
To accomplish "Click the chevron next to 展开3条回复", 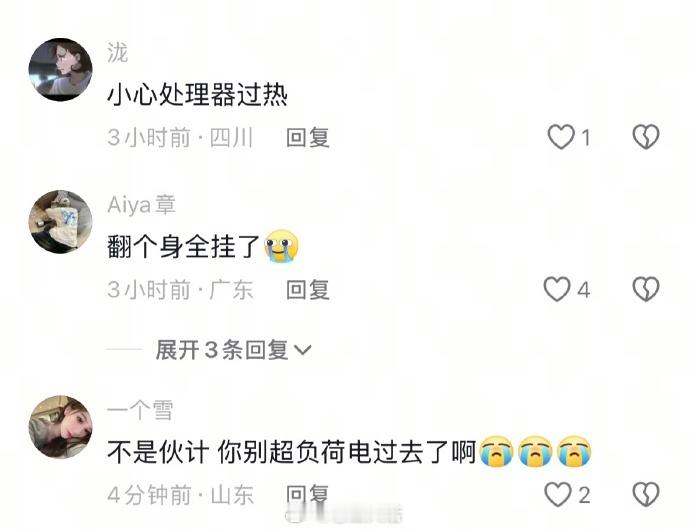I will (x=302, y=350).
